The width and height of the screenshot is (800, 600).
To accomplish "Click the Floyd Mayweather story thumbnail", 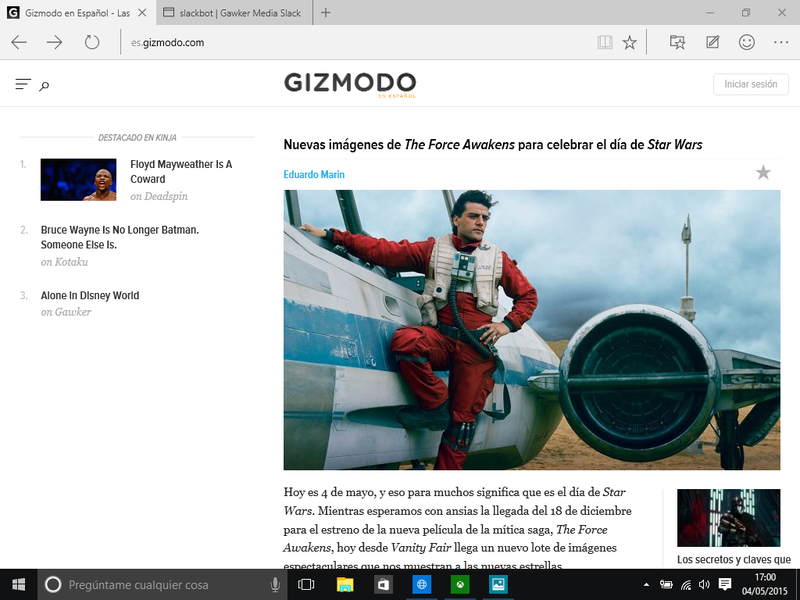I will (x=79, y=180).
